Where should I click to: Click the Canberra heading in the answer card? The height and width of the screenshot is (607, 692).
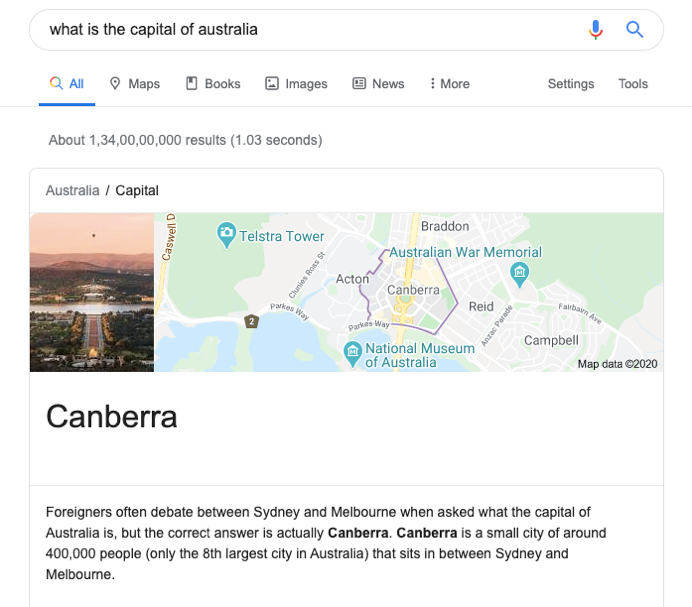tap(112, 416)
